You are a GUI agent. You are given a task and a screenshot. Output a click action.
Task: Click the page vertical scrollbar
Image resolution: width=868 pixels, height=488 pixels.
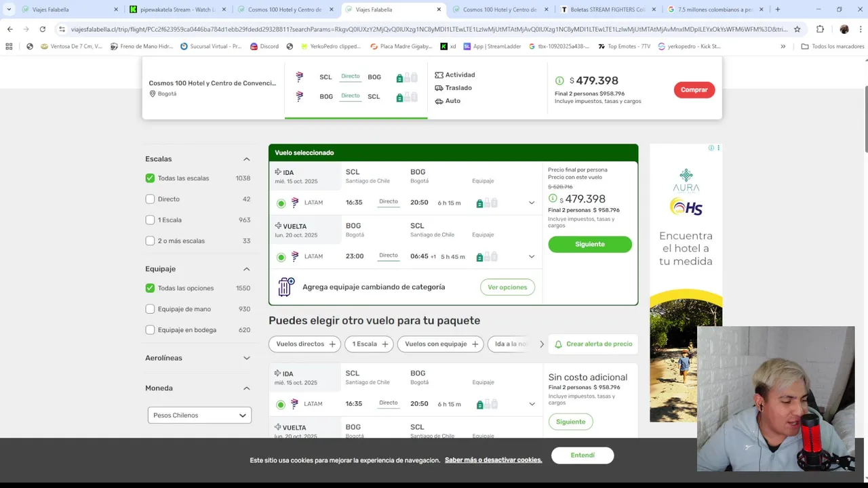coord(865,122)
